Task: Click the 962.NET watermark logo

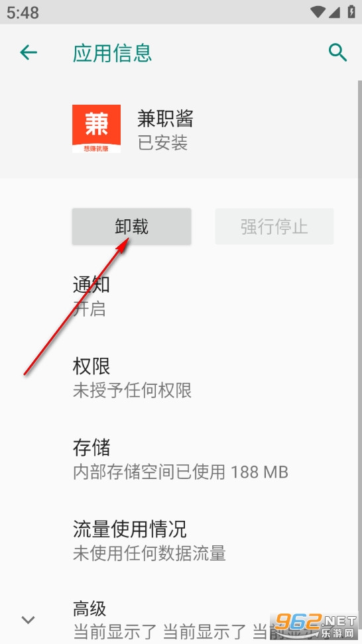Action: tap(314, 626)
